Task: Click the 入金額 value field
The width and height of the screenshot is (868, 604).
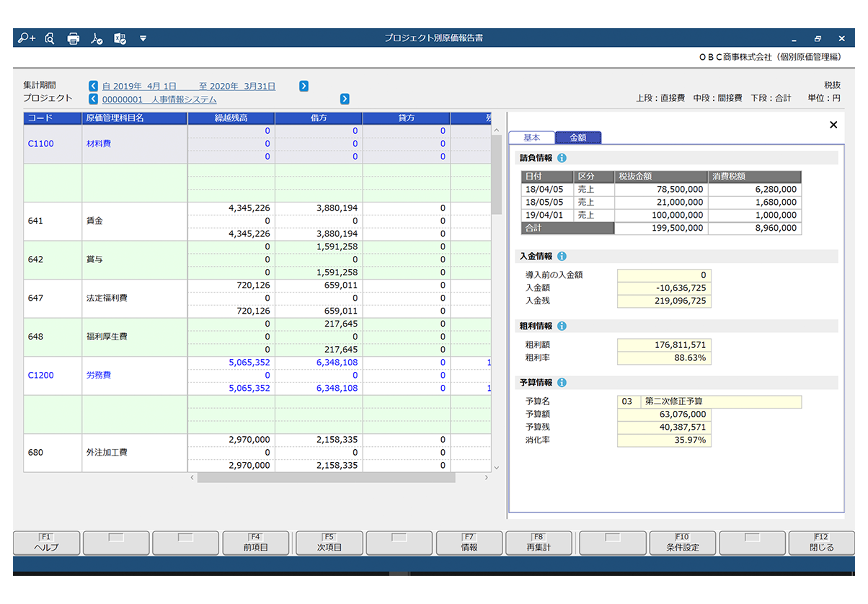Action: click(664, 288)
